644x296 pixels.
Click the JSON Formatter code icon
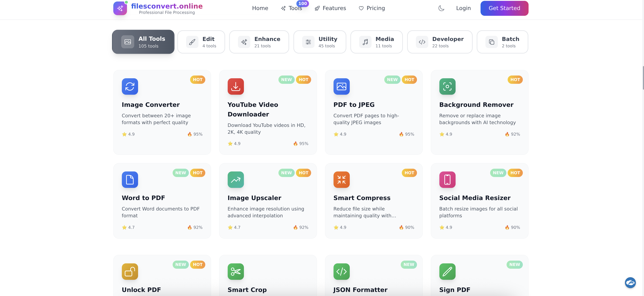(341, 271)
